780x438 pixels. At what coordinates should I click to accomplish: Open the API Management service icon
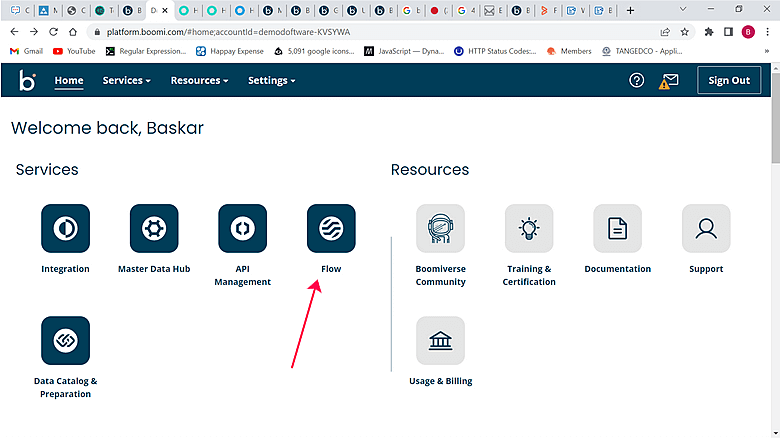click(x=242, y=228)
